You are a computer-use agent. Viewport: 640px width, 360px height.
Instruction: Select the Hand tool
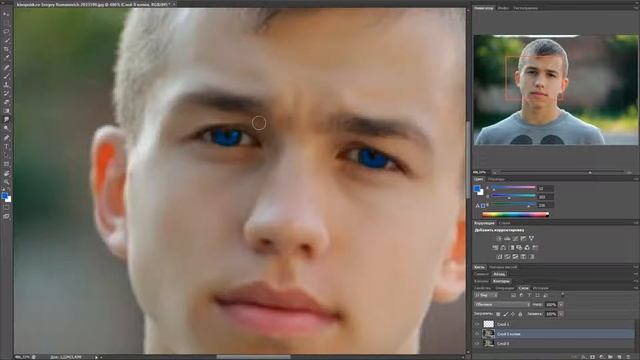6,173
